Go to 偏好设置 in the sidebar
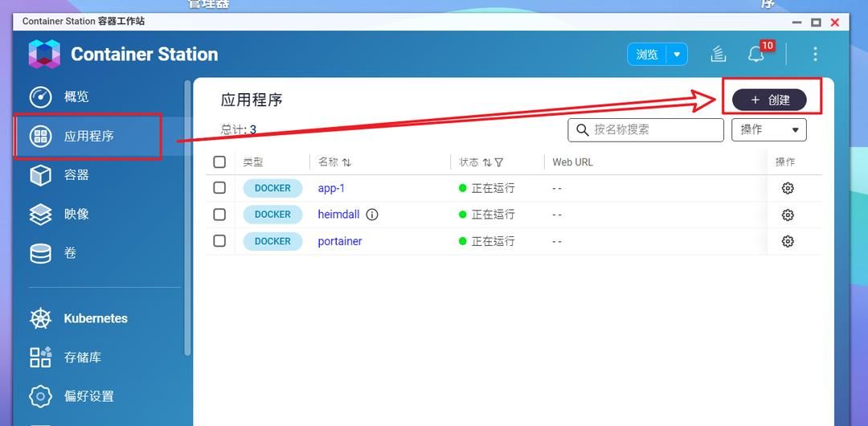 point(89,396)
